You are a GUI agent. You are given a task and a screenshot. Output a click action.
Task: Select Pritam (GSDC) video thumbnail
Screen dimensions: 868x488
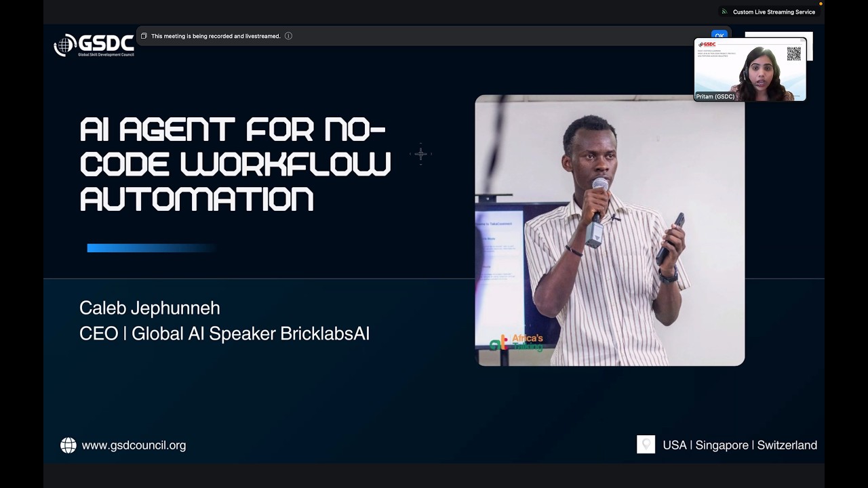[750, 69]
